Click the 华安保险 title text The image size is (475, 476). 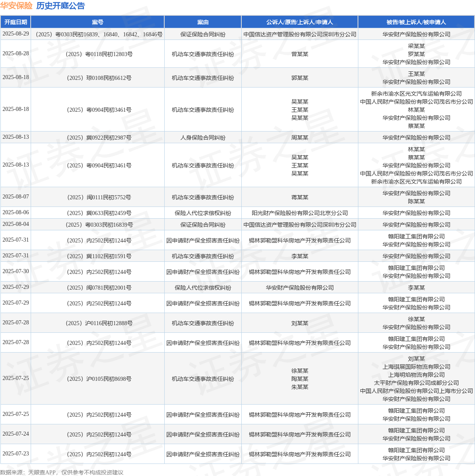(x=17, y=6)
